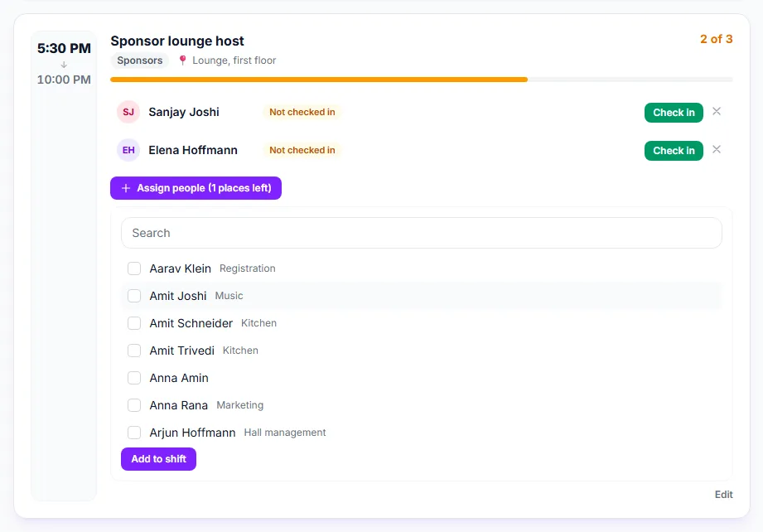Select the Amit Joshi checkbox
Viewport: 763px width, 532px height.
[x=134, y=296]
